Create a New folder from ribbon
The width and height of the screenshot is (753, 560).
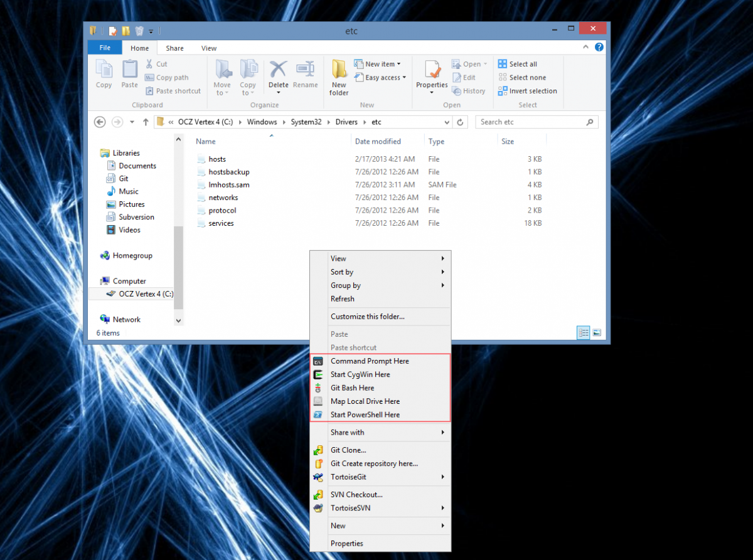click(x=339, y=78)
